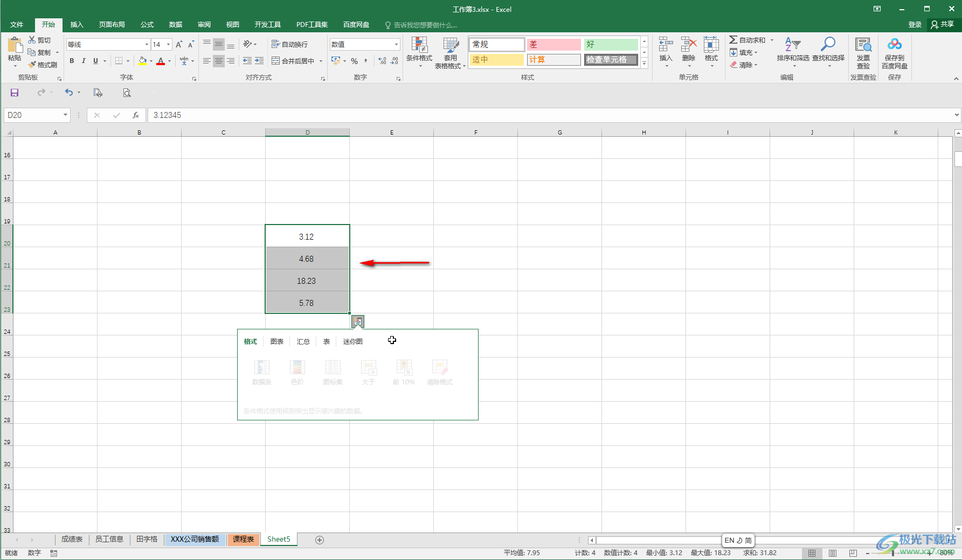The width and height of the screenshot is (962, 560).
Task: Click the Insert cells icon
Action: 666,44
